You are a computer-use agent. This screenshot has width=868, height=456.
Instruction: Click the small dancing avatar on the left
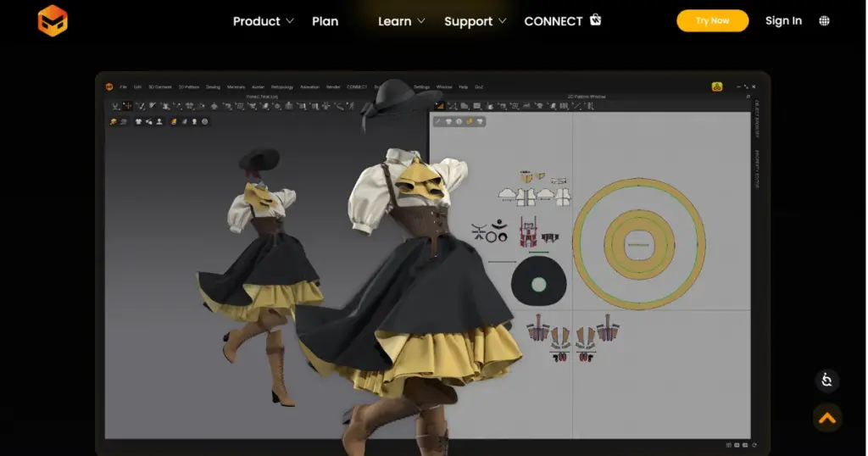click(x=259, y=276)
